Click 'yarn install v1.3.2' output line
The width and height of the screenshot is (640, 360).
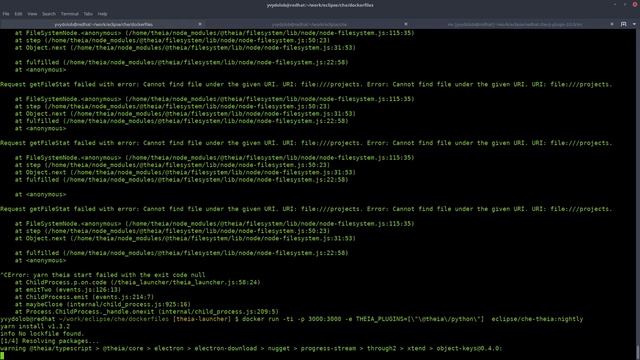[35, 327]
